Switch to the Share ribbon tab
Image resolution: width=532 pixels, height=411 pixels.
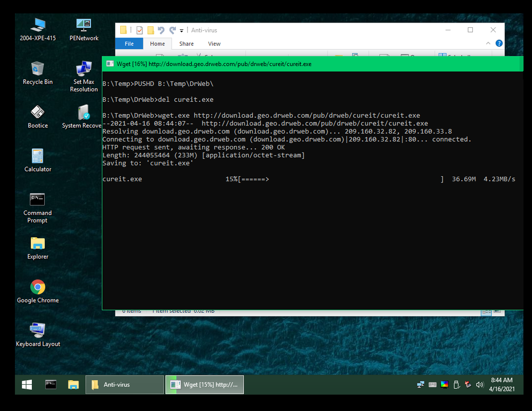tap(186, 44)
